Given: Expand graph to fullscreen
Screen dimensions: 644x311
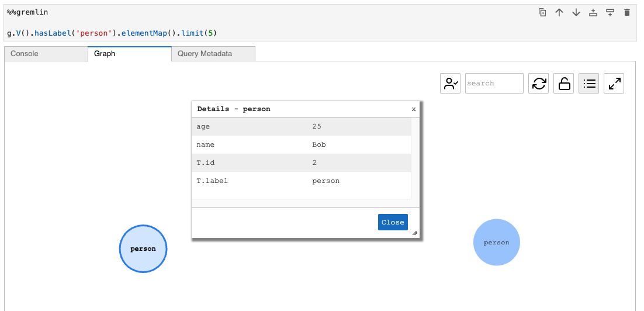Looking at the screenshot, I should 614,84.
